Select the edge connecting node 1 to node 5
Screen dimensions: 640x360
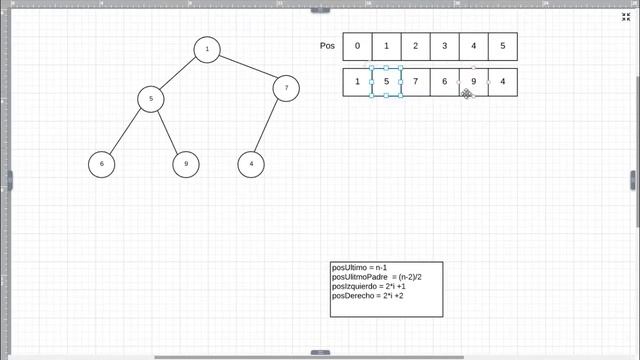click(x=178, y=73)
